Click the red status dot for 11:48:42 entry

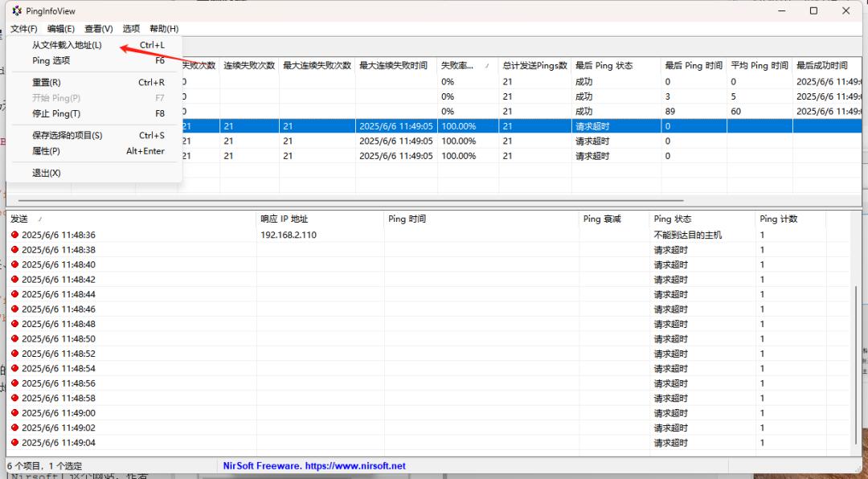[x=15, y=279]
